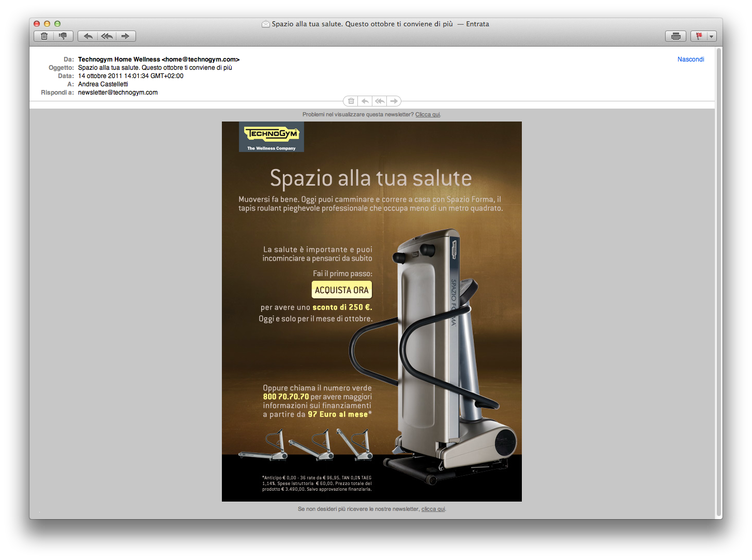
Task: Click the 'sconto di 250 €' text
Action: (342, 307)
